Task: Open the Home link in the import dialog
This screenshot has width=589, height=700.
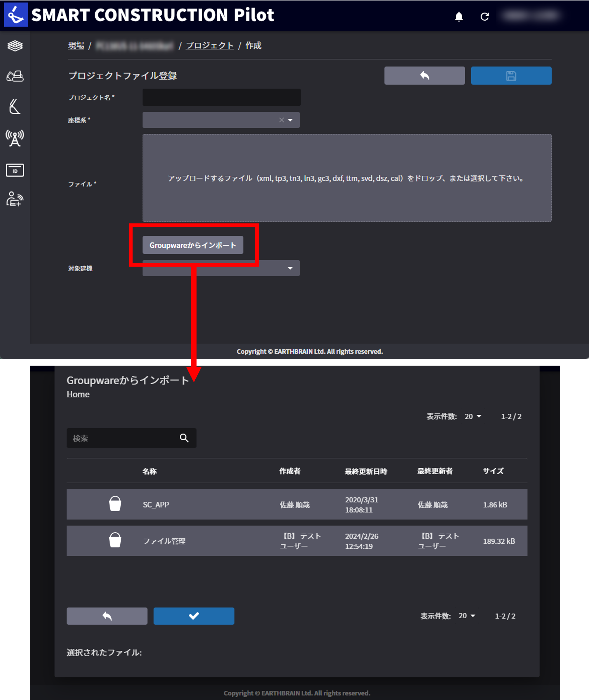Action: 78,394
